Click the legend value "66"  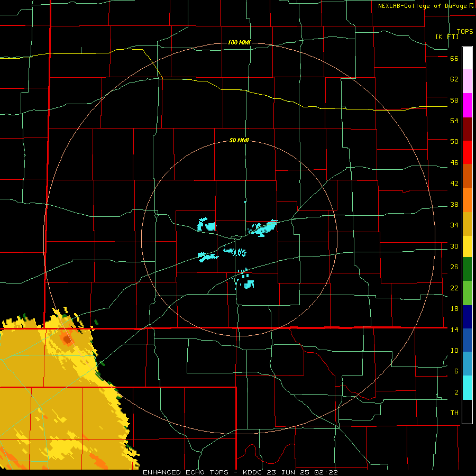[454, 59]
